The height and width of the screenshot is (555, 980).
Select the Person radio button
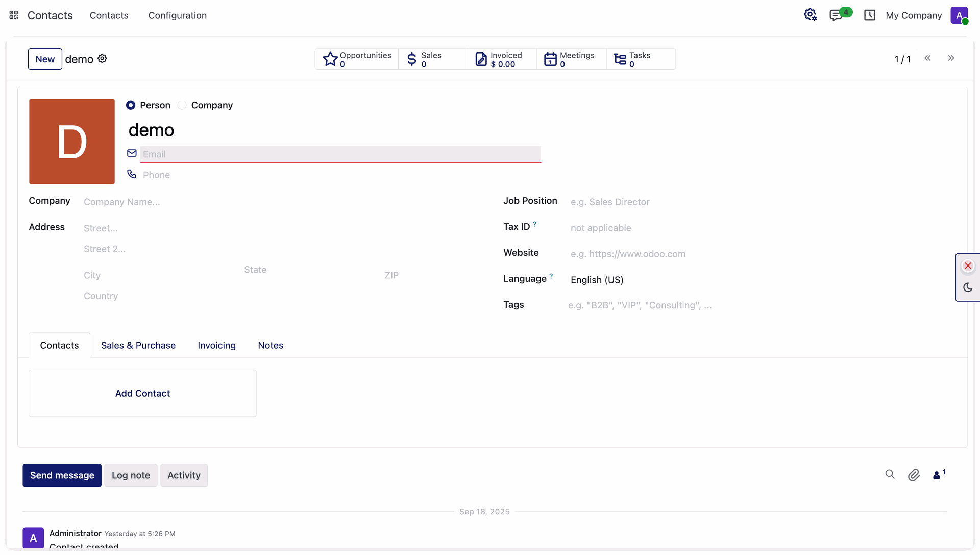click(131, 105)
